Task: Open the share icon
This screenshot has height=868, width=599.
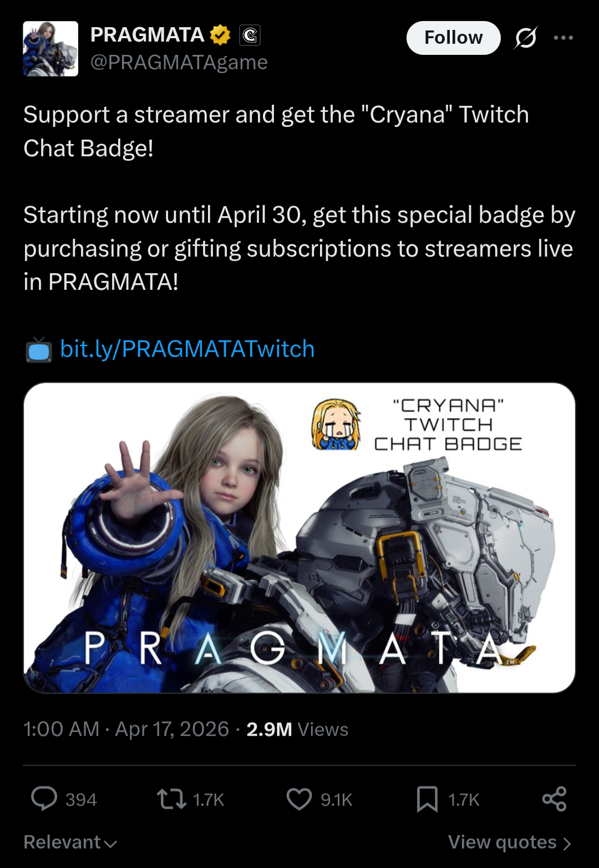Action: pos(554,799)
